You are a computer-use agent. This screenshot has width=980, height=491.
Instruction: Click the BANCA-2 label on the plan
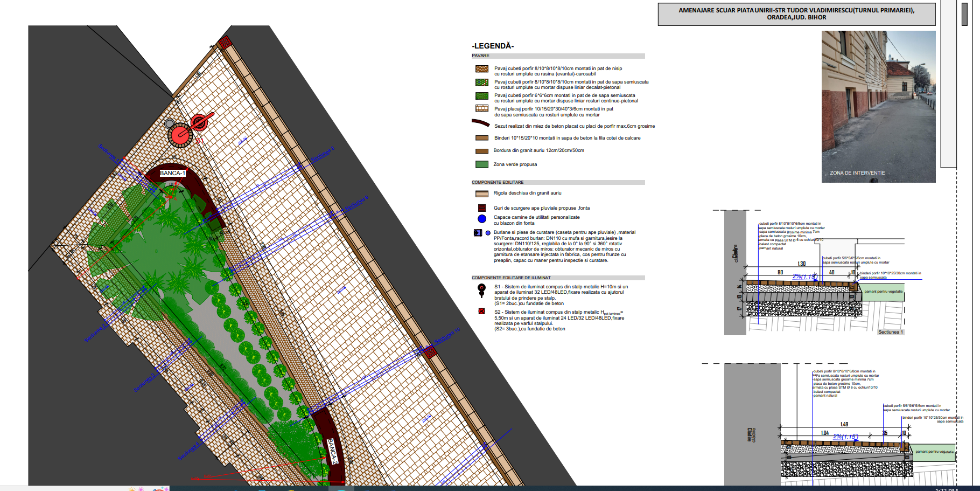(332, 452)
